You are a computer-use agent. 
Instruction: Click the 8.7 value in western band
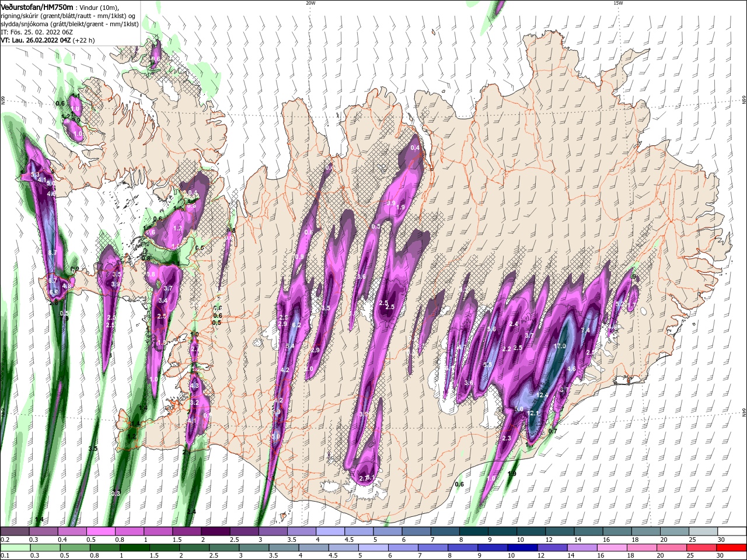(x=52, y=253)
